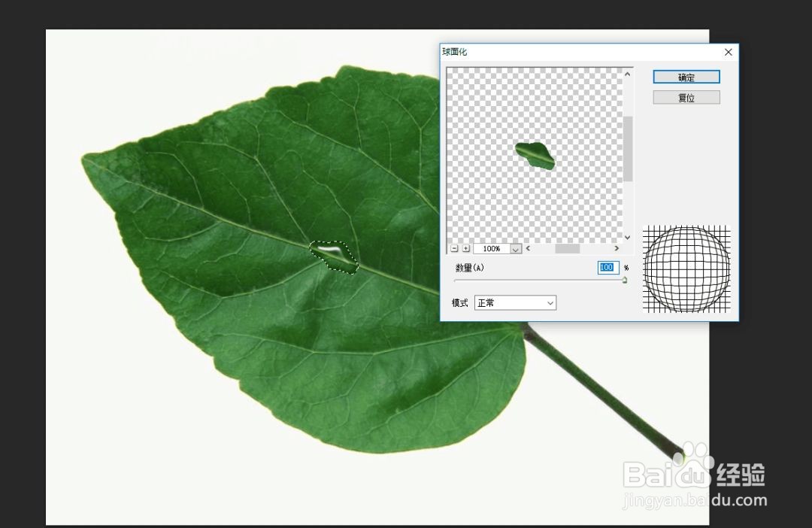Click the selected water drop area on leaf
Image resolution: width=812 pixels, height=528 pixels.
pos(334,257)
